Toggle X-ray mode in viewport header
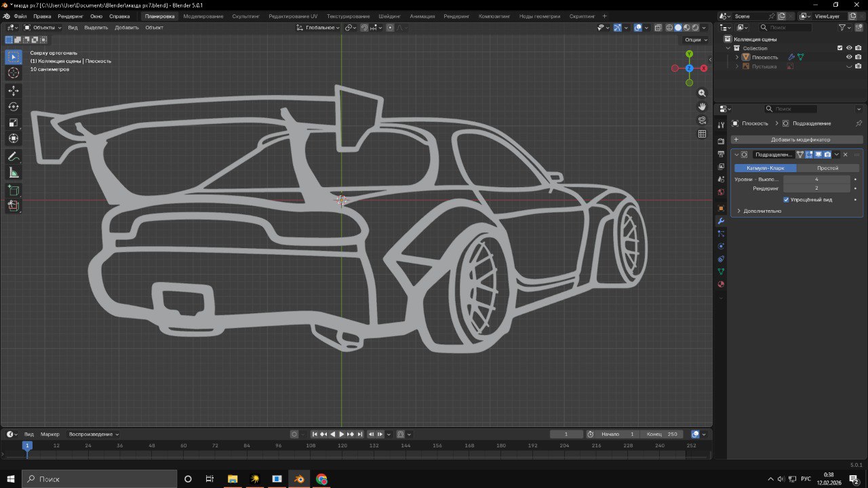This screenshot has height=488, width=868. pos(656,28)
